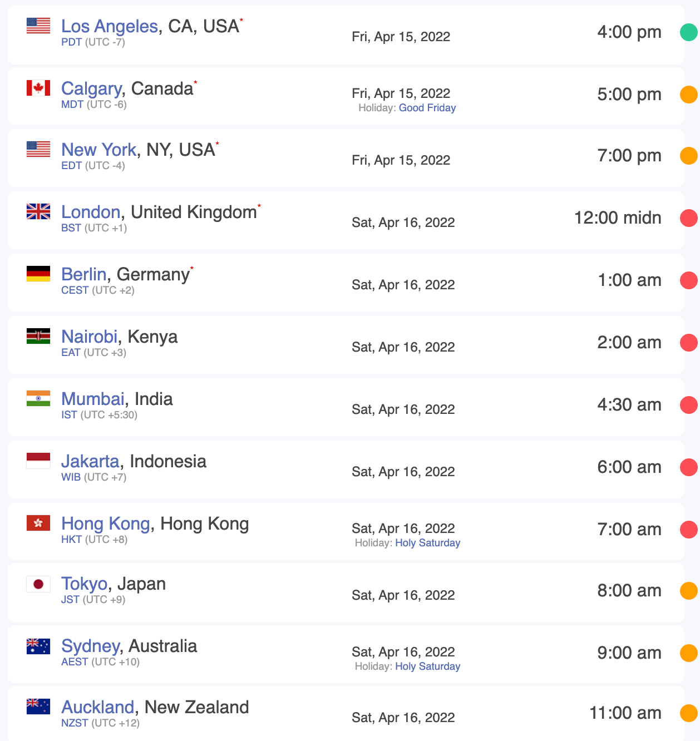
Task: Click the USA flag beside Los Angeles
Action: coord(38,26)
